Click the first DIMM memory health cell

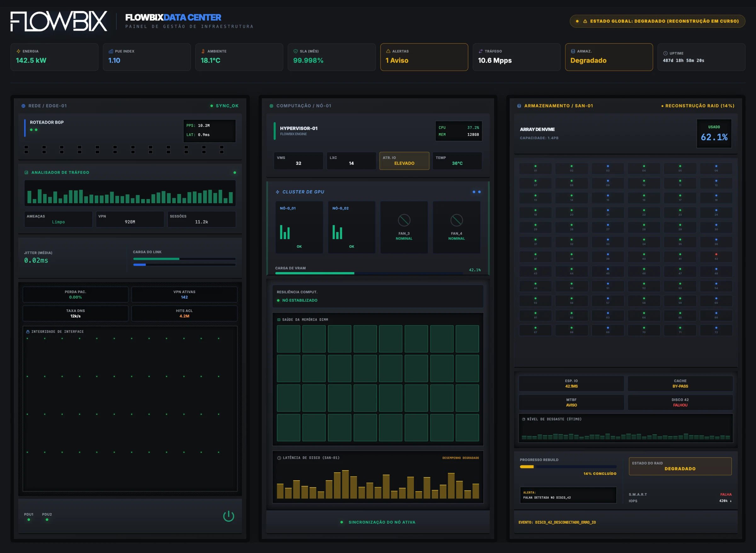[x=288, y=339]
